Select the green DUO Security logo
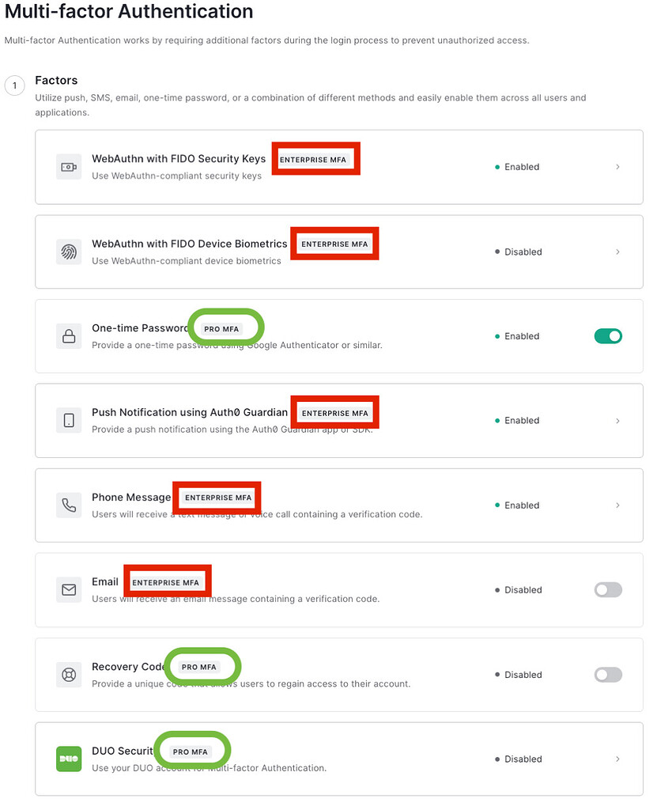The image size is (672, 810). click(x=69, y=759)
